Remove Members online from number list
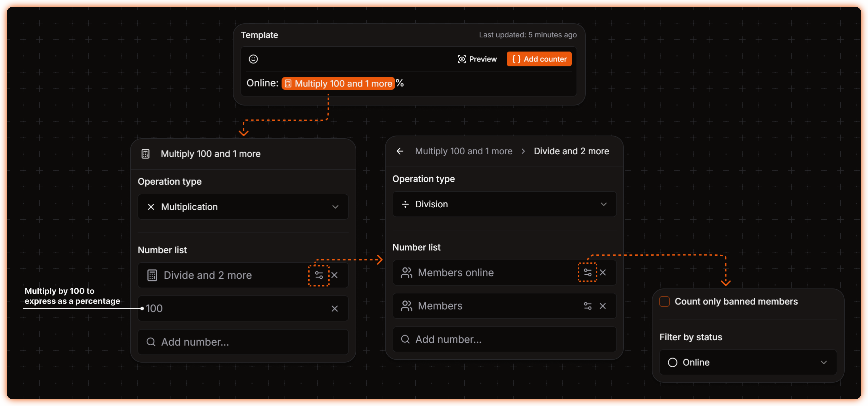The height and width of the screenshot is (406, 868). [x=603, y=272]
